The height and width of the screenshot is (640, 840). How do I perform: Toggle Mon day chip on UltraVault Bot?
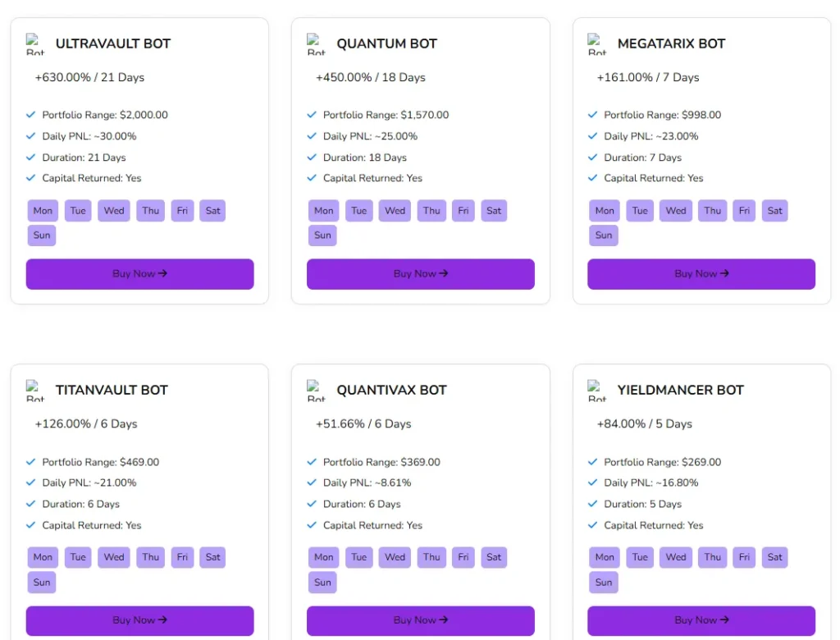43,211
